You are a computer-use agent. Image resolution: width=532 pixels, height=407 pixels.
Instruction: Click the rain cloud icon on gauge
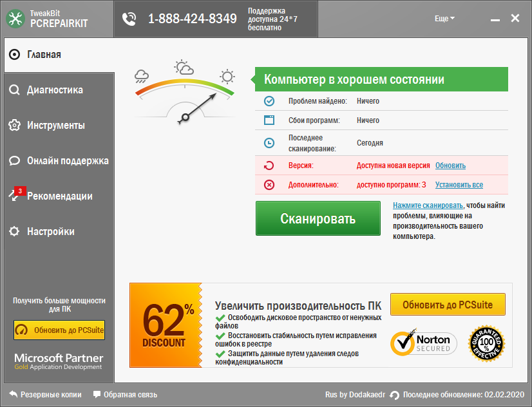142,76
